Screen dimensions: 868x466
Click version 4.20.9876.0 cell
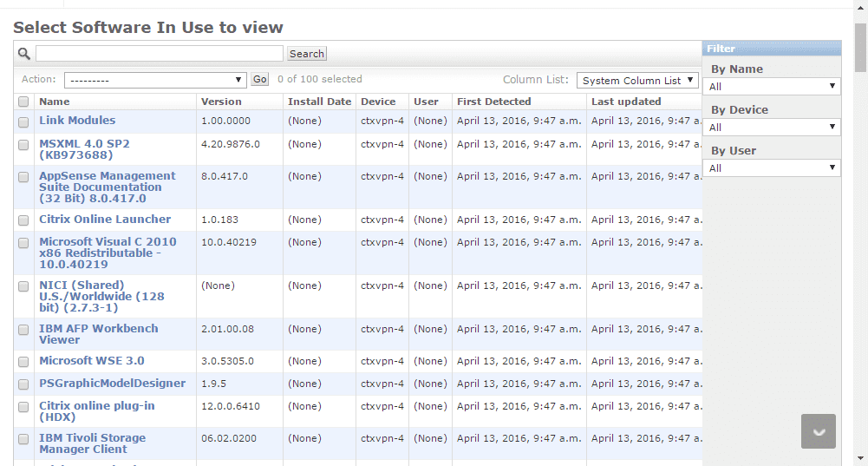tap(231, 144)
